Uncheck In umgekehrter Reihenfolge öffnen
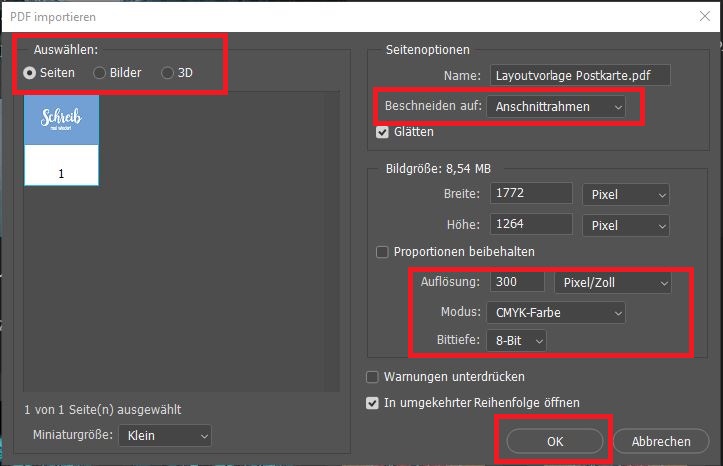Viewport: 723px width, 466px height. pyautogui.click(x=374, y=402)
